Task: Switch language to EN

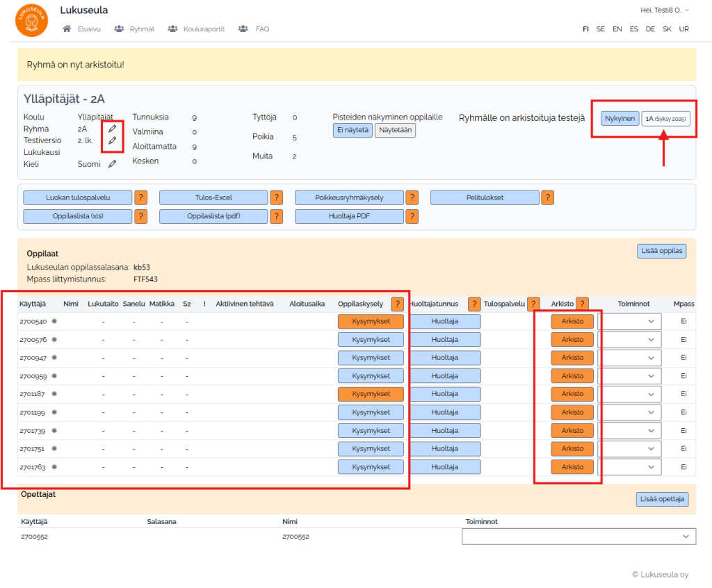Action: tap(617, 29)
